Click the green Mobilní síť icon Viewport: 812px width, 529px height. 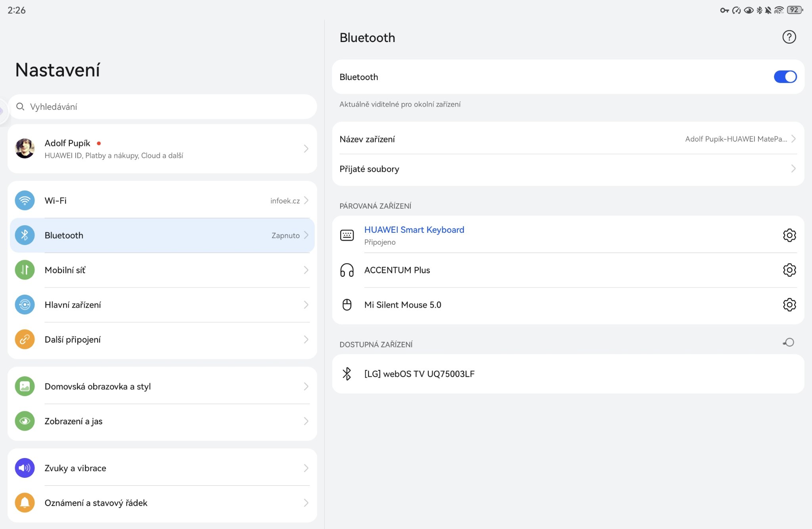point(25,270)
